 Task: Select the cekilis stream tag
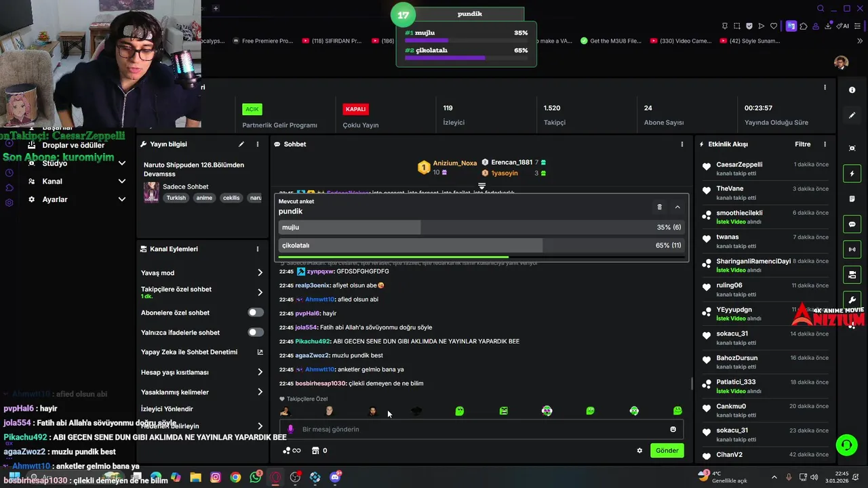(x=231, y=198)
